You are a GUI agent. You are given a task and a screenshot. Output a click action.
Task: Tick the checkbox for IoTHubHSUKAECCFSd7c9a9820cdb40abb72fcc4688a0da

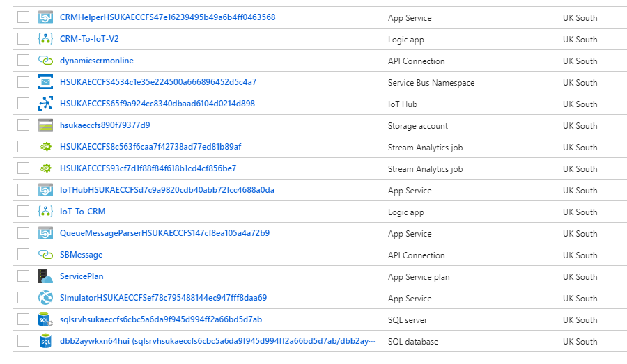click(23, 190)
